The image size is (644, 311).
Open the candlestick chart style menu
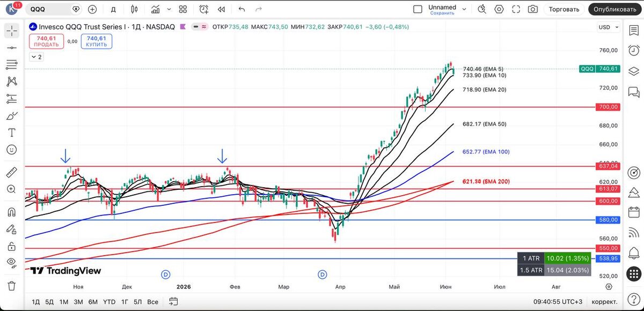pos(134,9)
